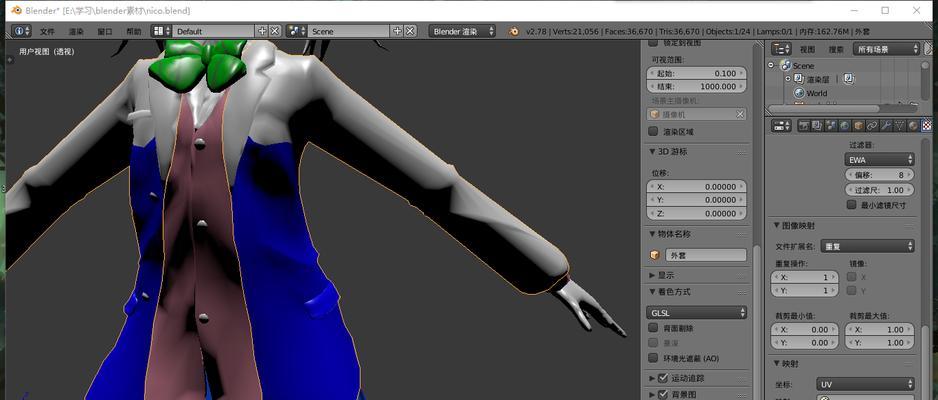
Task: Click the 过滤尺 1.00 field
Action: coord(879,190)
